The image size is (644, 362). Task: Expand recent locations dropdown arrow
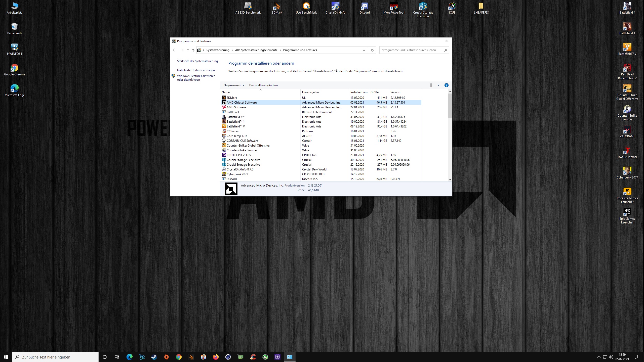tap(188, 50)
